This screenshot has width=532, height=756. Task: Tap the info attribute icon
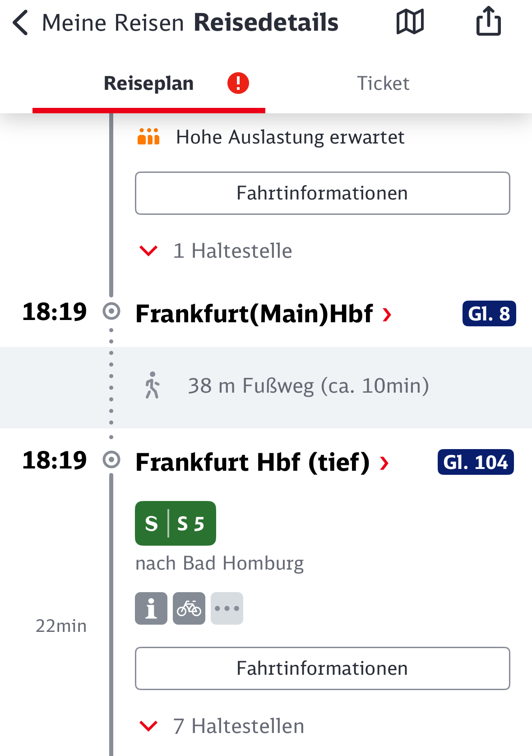[151, 608]
